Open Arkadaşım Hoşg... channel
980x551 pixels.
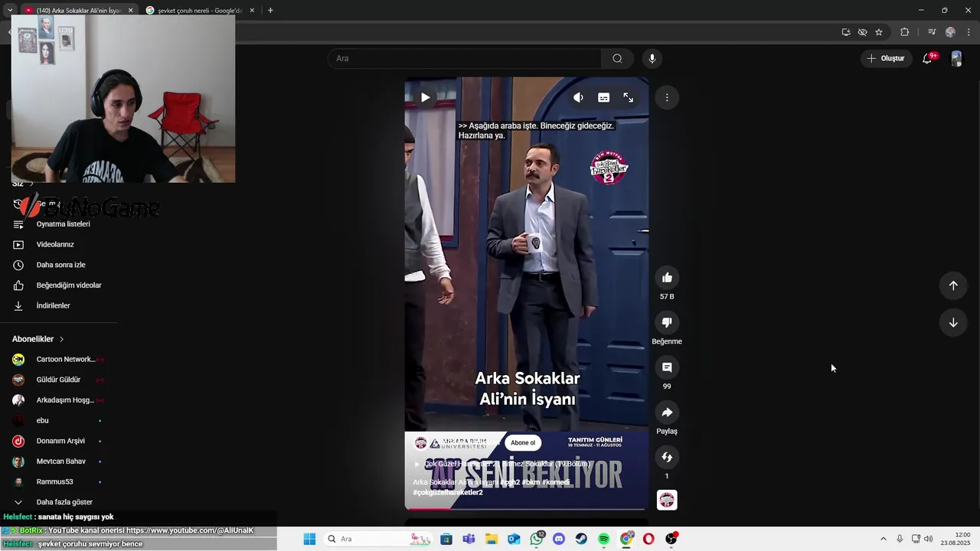[58, 400]
